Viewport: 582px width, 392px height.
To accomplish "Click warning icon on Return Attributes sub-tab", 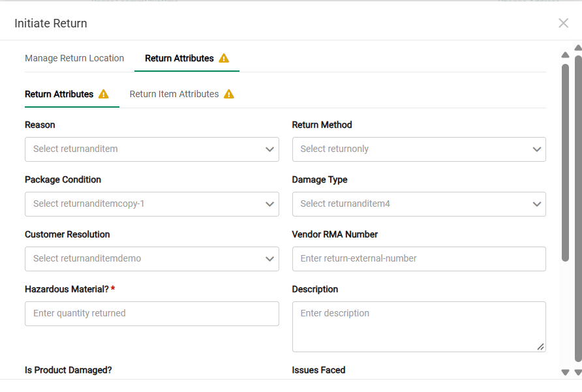I will (x=104, y=95).
